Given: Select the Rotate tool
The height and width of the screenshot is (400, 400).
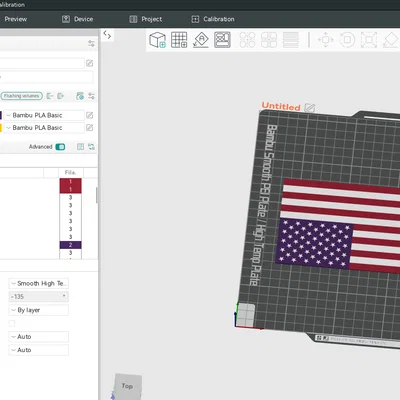Looking at the screenshot, I should click(347, 40).
